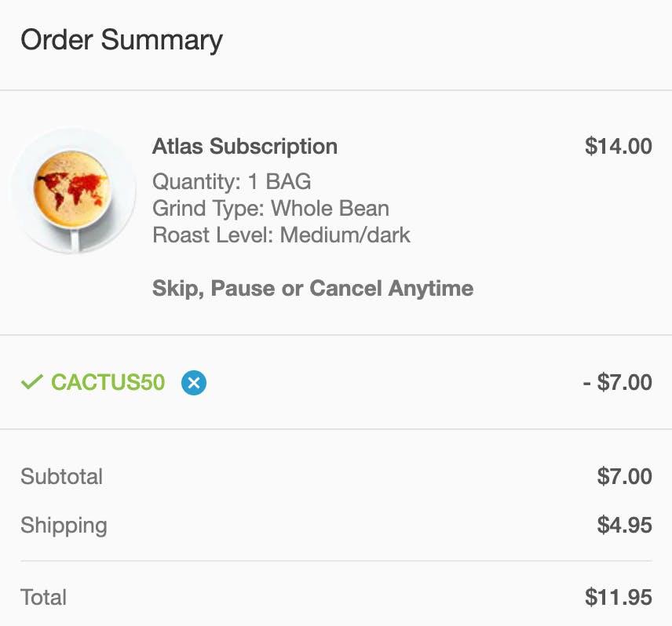Remove the CACTUS50 coupon with the blue X

tap(194, 383)
